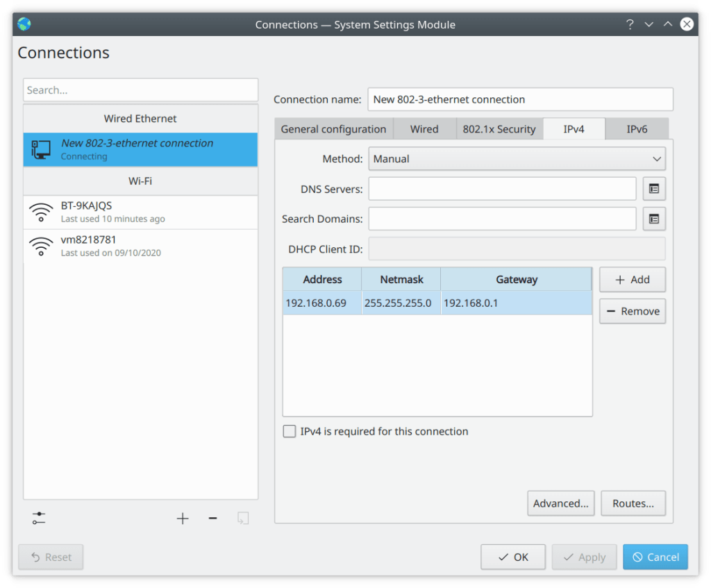
Task: Select the BT-9KAJQS Wi-Fi network
Action: [x=140, y=212]
